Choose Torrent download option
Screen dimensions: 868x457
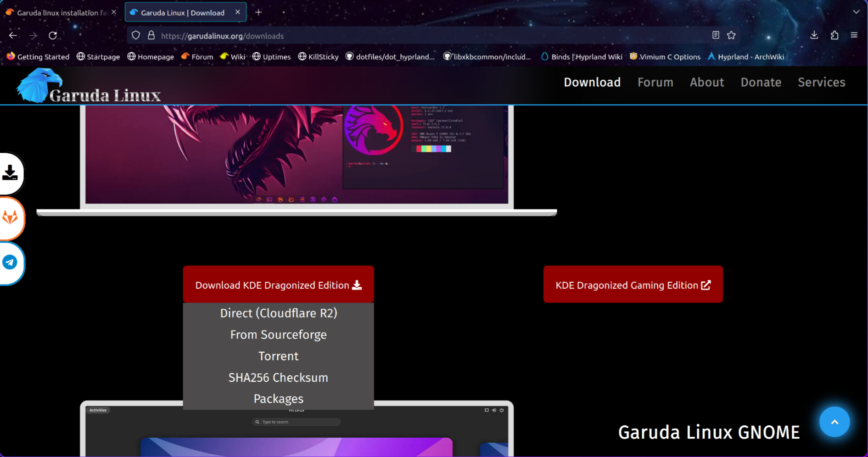[278, 356]
